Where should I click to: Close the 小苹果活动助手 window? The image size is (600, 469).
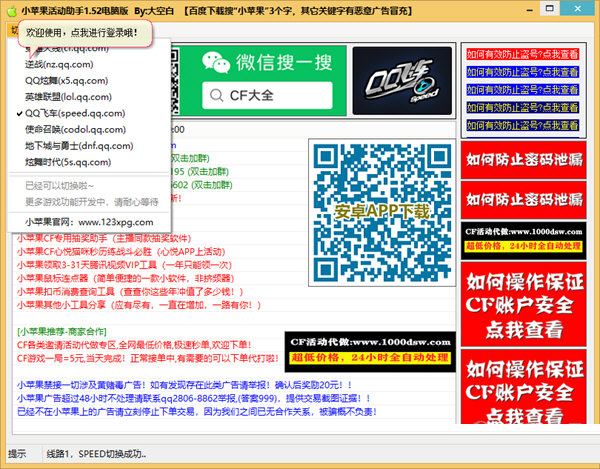(x=578, y=9)
